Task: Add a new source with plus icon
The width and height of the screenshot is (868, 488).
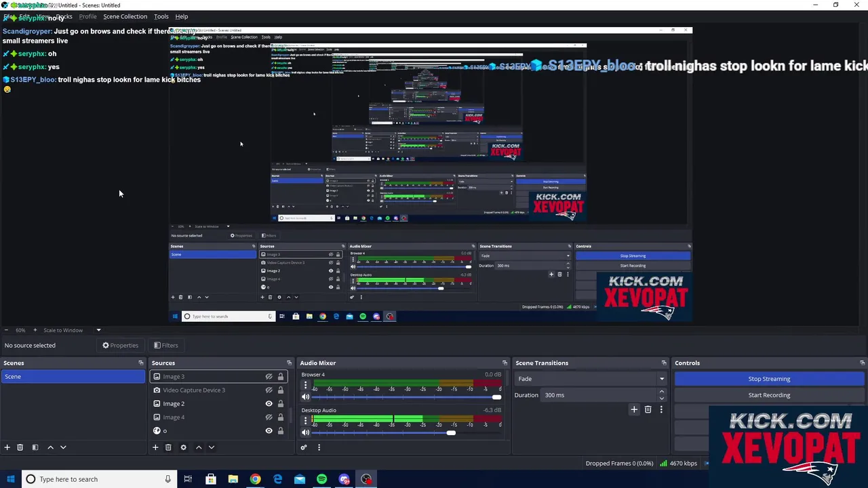Action: point(155,447)
